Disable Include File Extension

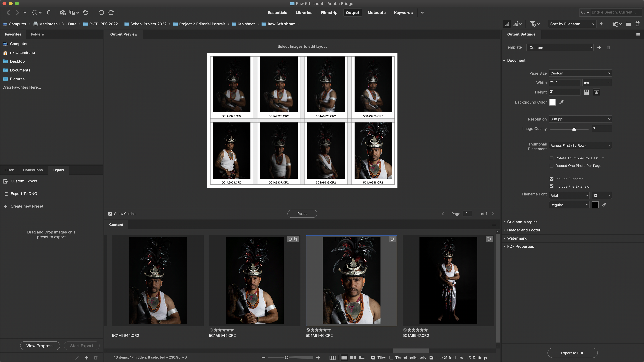[552, 186]
